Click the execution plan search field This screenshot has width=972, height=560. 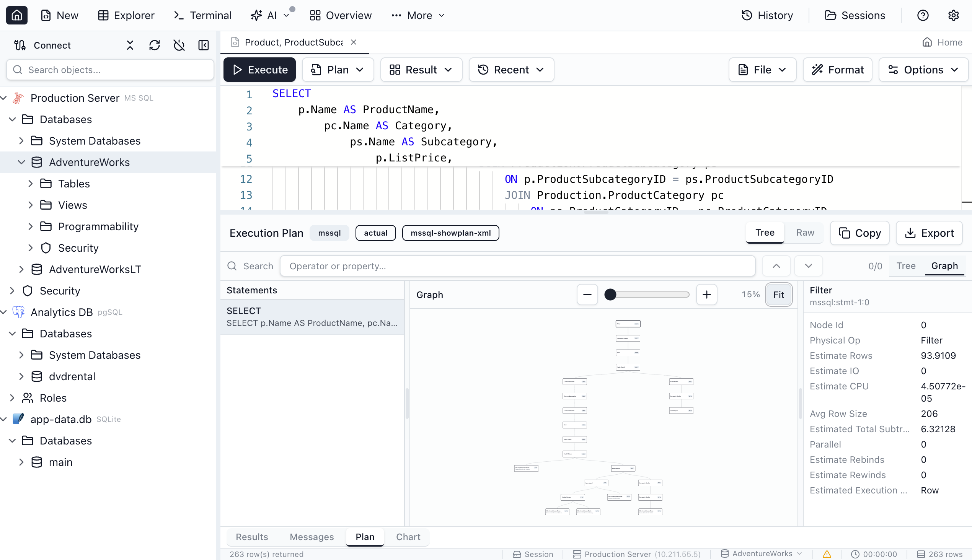pyautogui.click(x=517, y=266)
